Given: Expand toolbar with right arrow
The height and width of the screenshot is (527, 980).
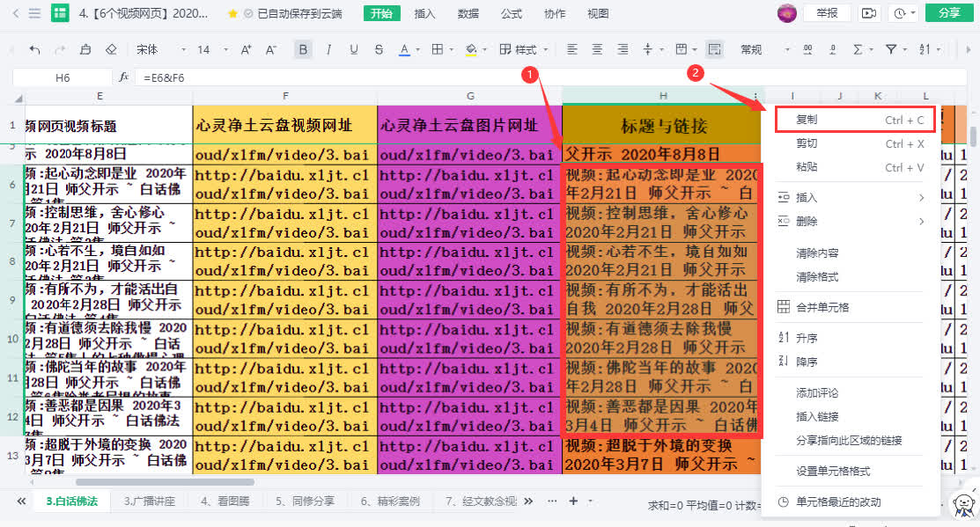Looking at the screenshot, I should point(969,49).
